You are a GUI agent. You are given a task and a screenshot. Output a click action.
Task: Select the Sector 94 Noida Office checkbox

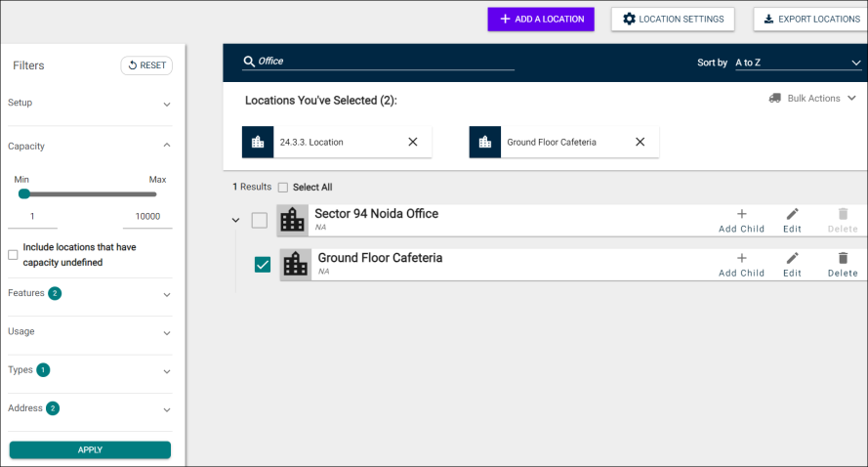point(259,221)
